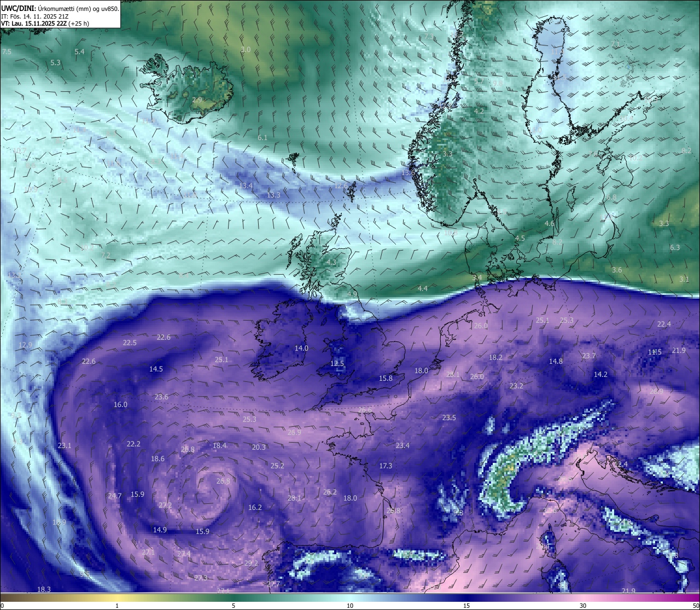The height and width of the screenshot is (610, 700).
Task: Click the value 23.4 over France
Action: 402,445
